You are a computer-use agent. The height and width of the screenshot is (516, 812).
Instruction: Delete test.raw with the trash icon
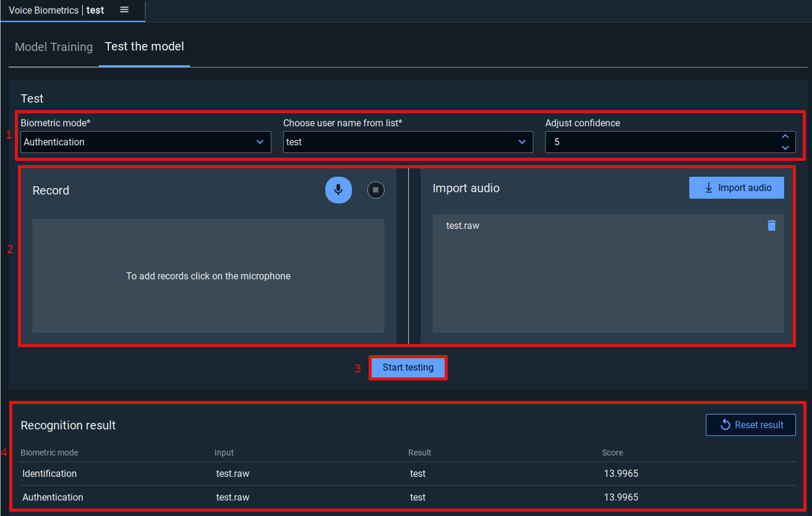[x=771, y=226]
